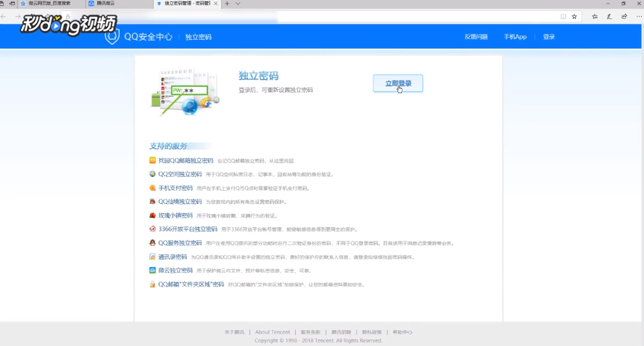The height and width of the screenshot is (346, 644).
Task: Click the 玫瑰小镇 red icon
Action: pos(152,215)
